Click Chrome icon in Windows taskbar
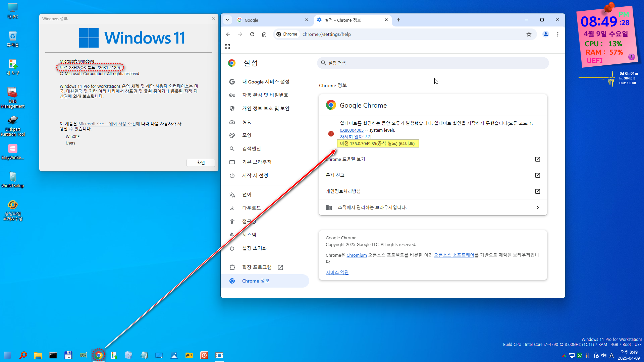The width and height of the screenshot is (644, 362). tap(99, 355)
